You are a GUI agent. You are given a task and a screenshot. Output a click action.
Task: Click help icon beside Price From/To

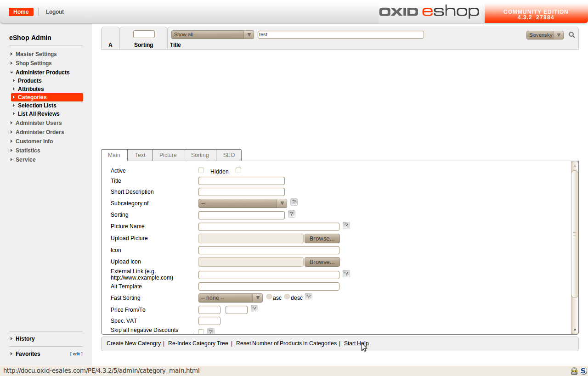pyautogui.click(x=254, y=309)
